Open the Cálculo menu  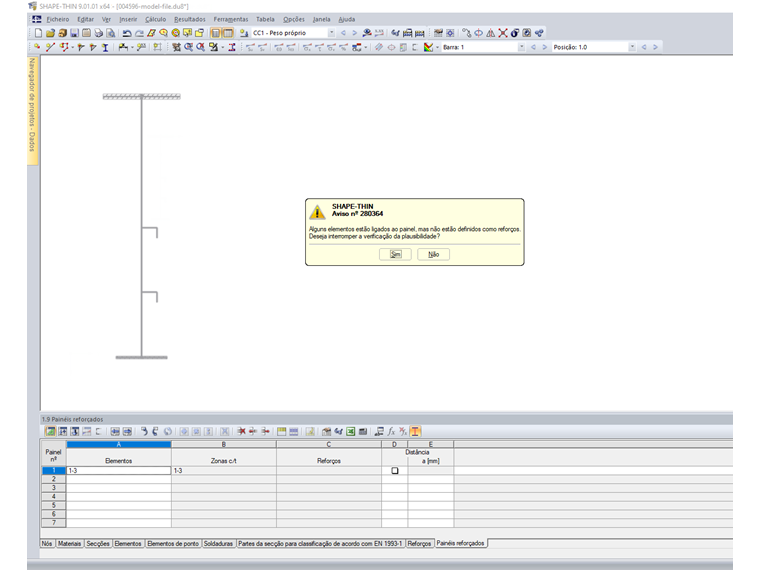pos(156,19)
